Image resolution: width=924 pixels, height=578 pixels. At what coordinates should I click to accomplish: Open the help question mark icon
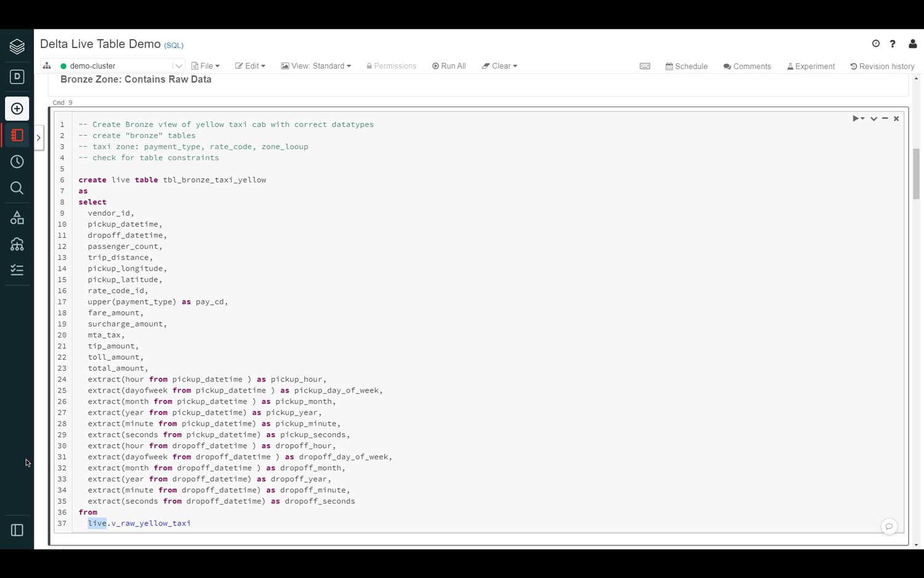pos(893,44)
